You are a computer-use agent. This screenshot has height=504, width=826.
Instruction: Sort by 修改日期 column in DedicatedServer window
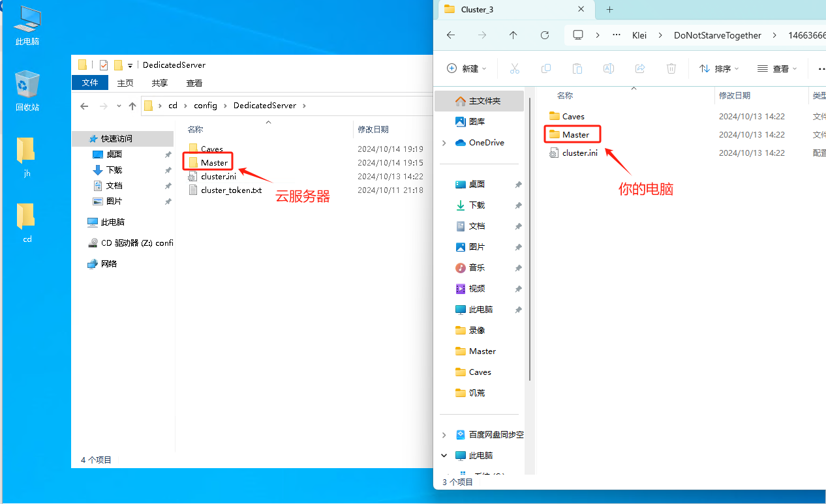tap(373, 129)
